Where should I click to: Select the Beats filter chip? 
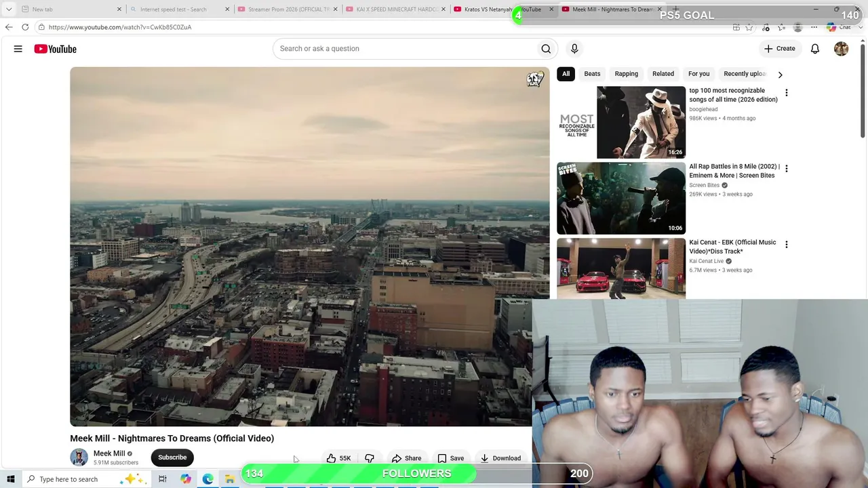click(x=592, y=74)
